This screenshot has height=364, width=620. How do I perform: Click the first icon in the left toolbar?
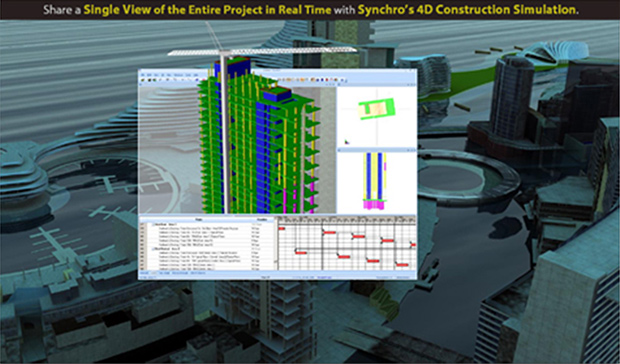(143, 80)
